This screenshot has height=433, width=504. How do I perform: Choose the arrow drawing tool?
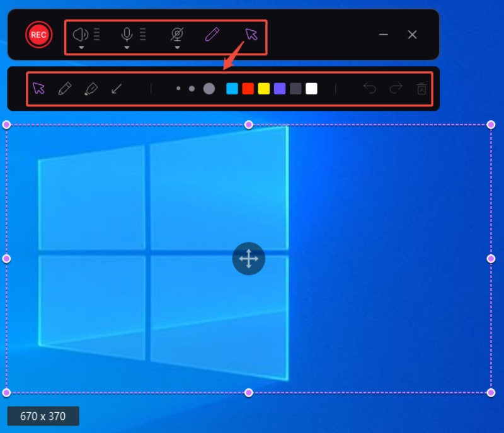tap(117, 89)
